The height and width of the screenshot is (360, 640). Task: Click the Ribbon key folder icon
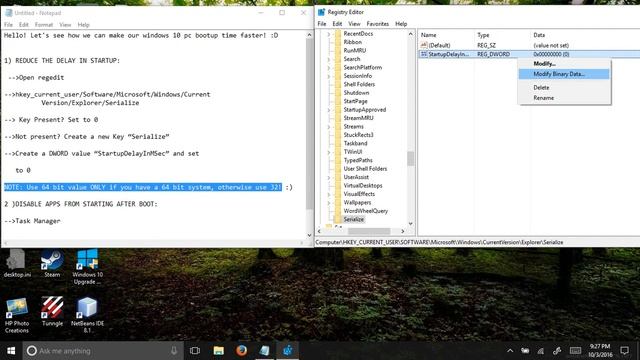(x=338, y=42)
